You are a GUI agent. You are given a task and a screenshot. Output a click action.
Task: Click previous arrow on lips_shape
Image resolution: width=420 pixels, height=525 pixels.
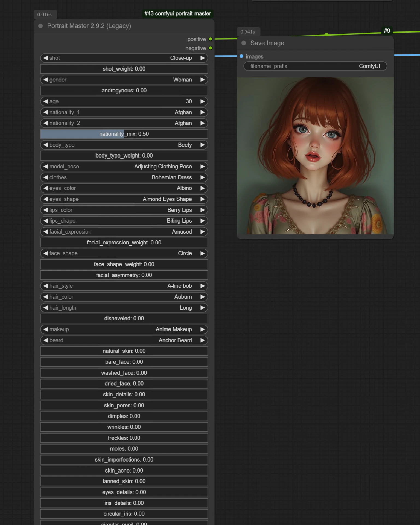(x=45, y=221)
